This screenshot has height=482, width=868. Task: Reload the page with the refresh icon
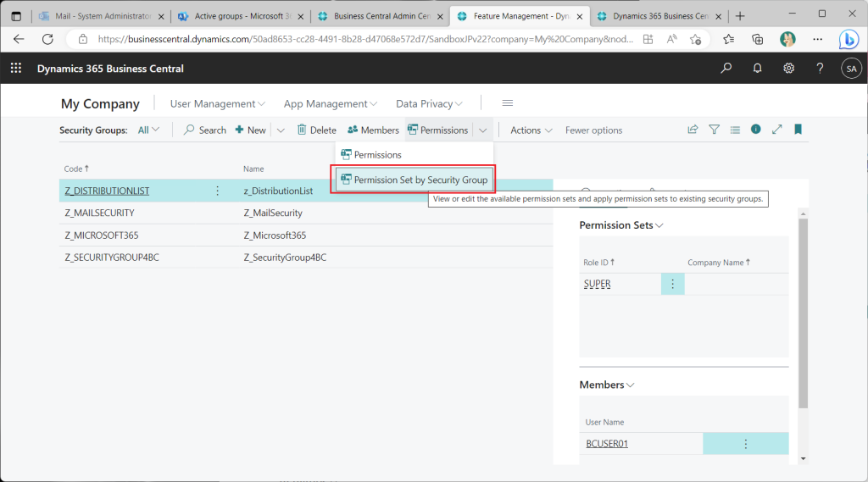47,39
